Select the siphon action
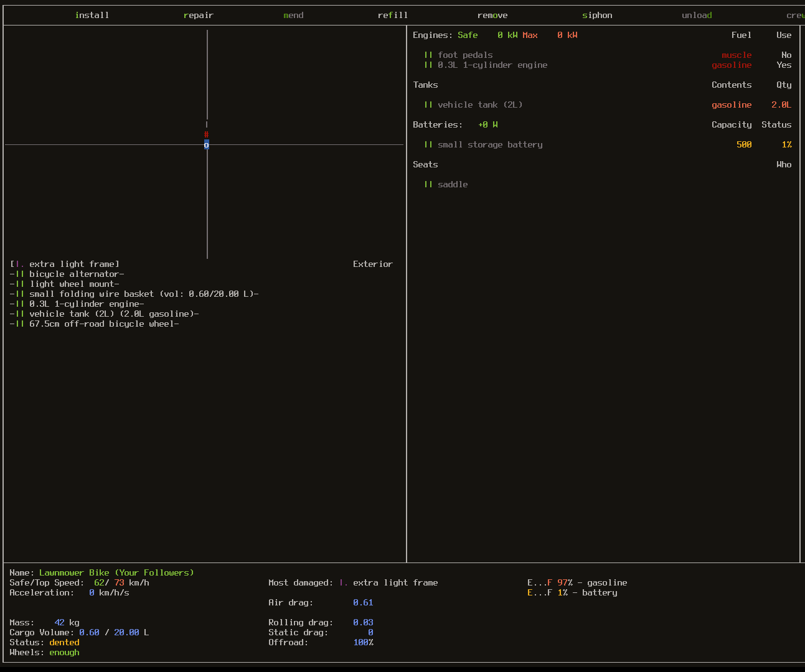The width and height of the screenshot is (805, 672). coord(597,16)
